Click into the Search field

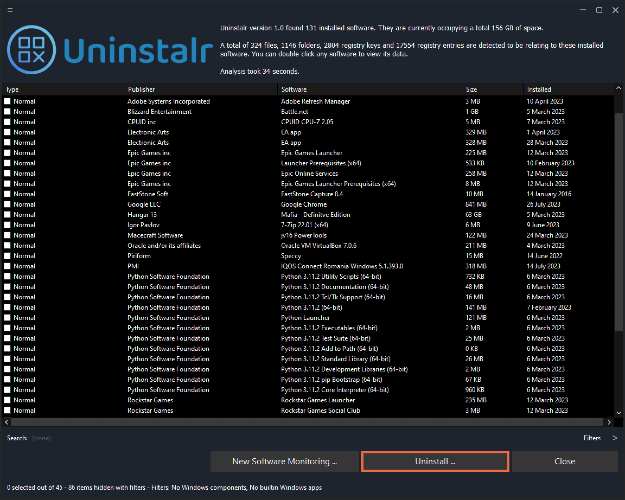[41, 438]
